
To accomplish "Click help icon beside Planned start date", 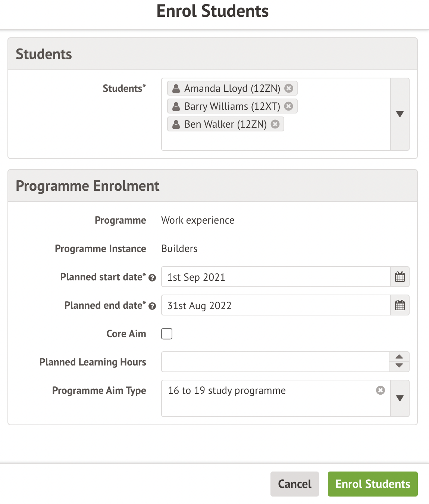I will [152, 278].
